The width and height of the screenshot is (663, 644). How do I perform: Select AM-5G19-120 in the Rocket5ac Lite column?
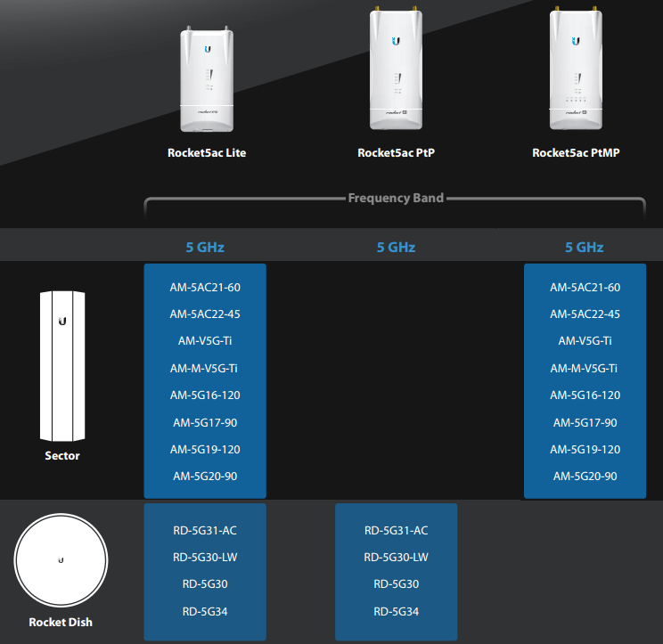pyautogui.click(x=205, y=449)
